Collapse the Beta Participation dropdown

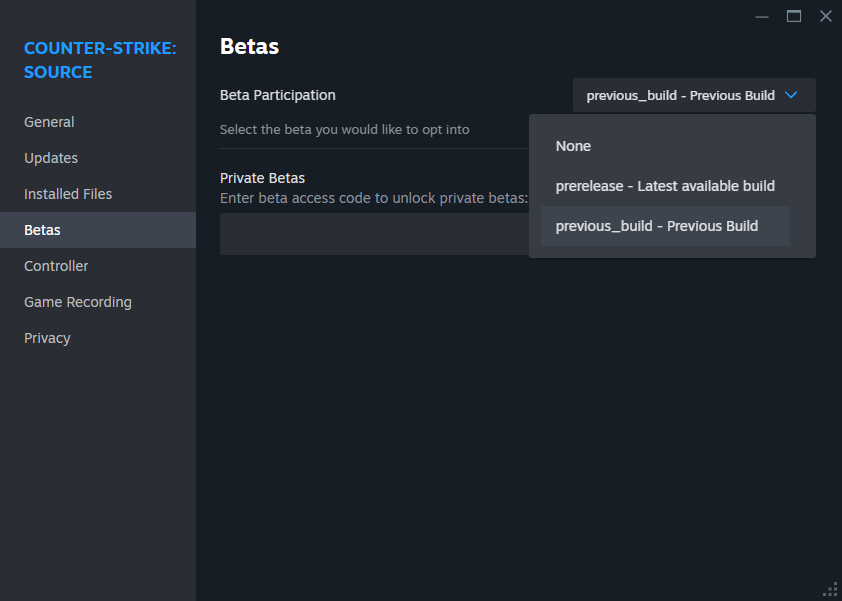click(694, 95)
